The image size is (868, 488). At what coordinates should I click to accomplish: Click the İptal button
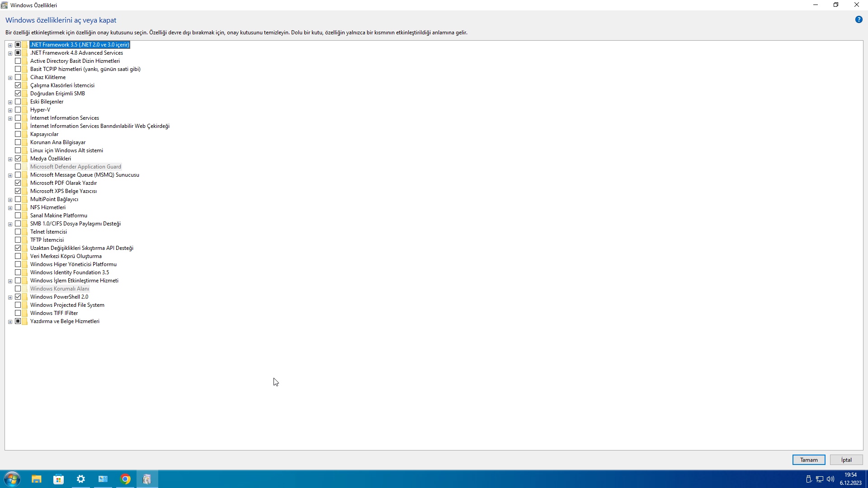pyautogui.click(x=846, y=460)
